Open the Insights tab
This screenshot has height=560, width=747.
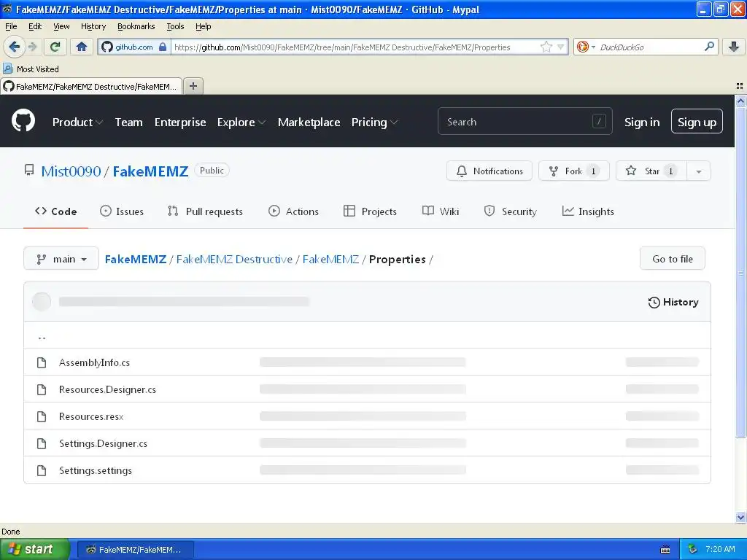click(588, 211)
